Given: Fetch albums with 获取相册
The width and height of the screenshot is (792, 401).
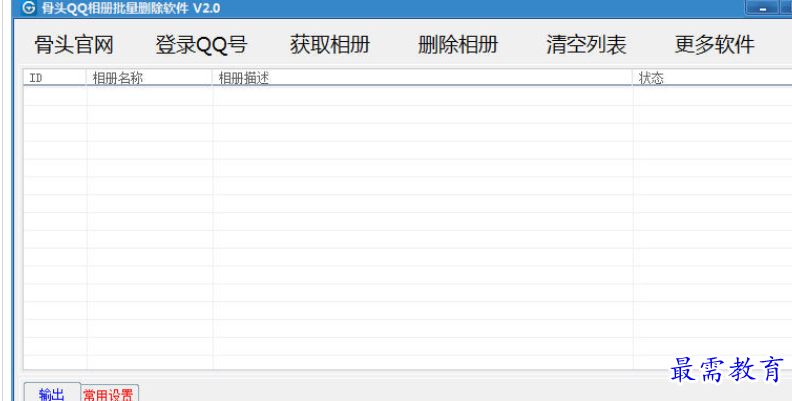Looking at the screenshot, I should coord(330,45).
